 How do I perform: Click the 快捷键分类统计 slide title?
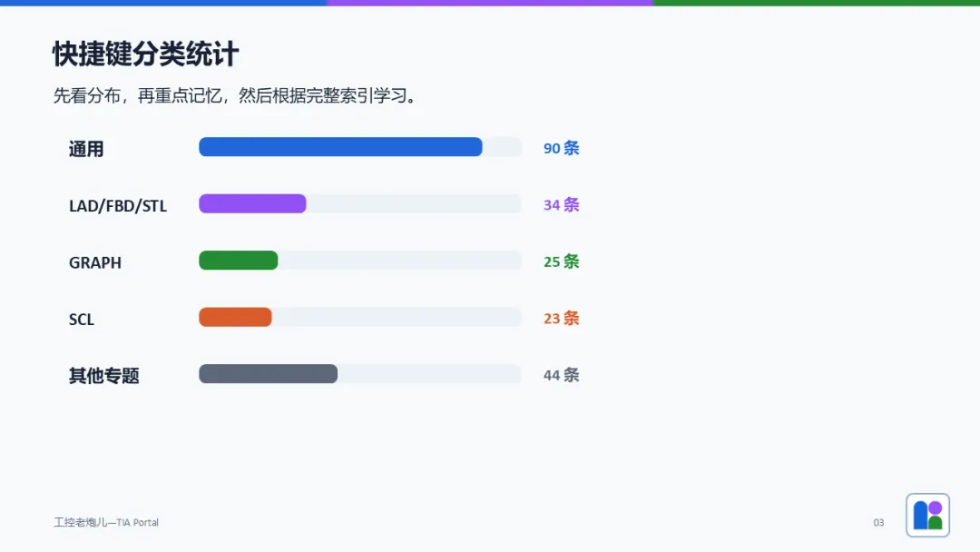coord(145,54)
